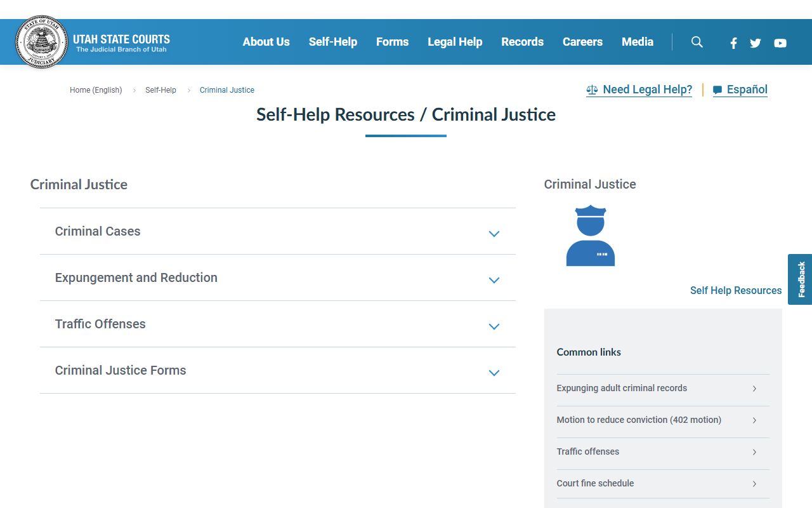Image resolution: width=812 pixels, height=508 pixels.
Task: Open the About Us menu
Action: (x=266, y=42)
